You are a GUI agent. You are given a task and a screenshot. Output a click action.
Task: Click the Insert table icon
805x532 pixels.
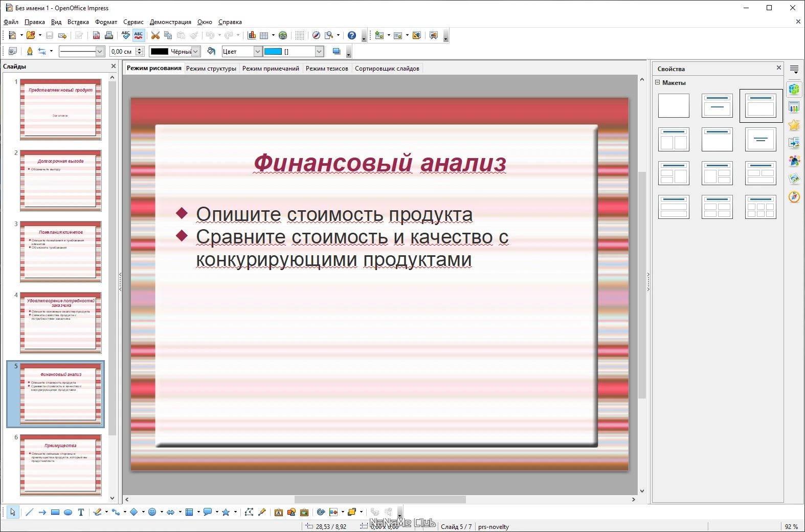coord(264,35)
